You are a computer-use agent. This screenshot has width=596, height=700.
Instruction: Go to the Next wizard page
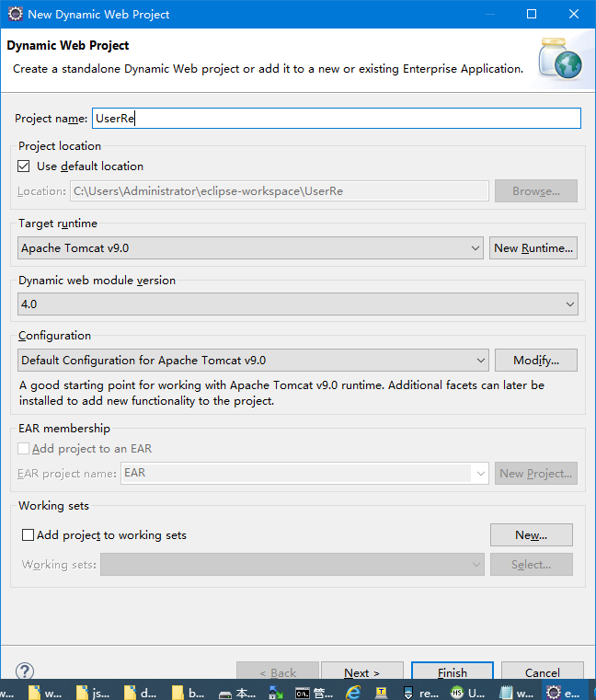click(x=362, y=672)
